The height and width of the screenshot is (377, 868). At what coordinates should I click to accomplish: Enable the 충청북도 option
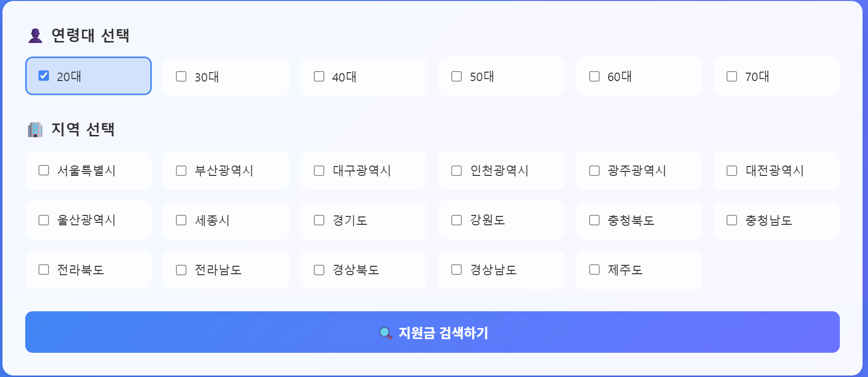coord(594,220)
